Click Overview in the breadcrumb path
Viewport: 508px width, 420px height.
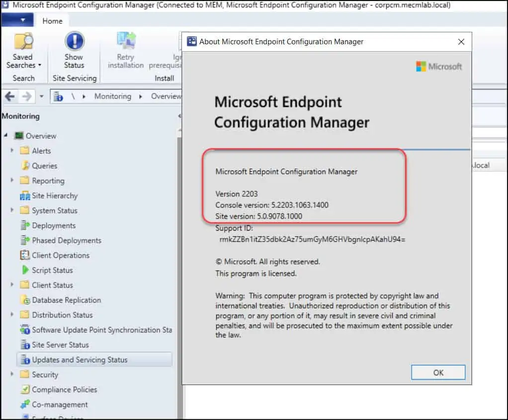166,96
